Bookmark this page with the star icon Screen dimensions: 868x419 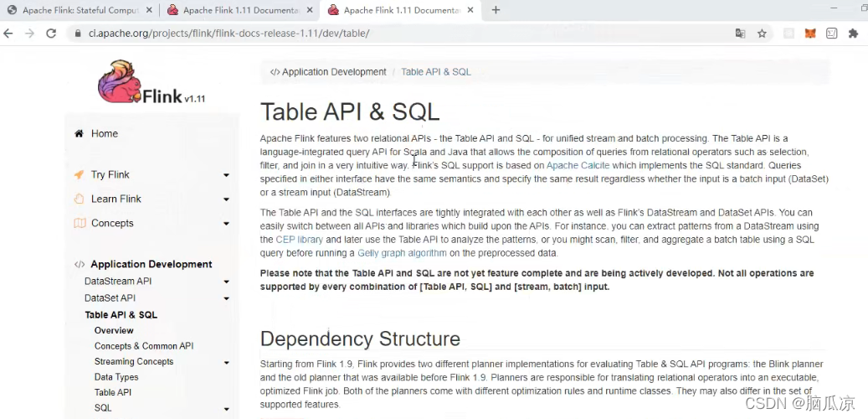(762, 34)
